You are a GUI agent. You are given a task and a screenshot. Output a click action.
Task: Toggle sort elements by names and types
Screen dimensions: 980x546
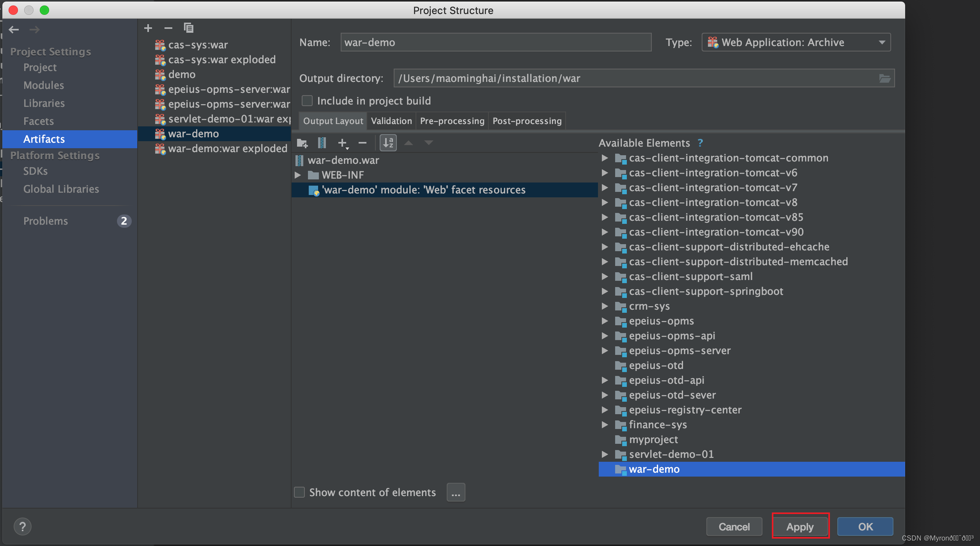388,143
